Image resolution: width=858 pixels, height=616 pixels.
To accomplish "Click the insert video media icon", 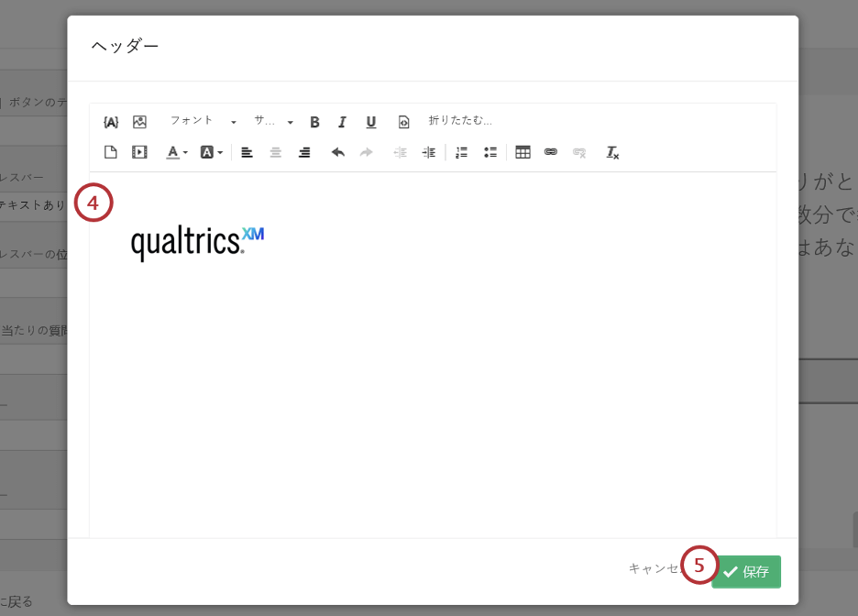I will click(139, 152).
